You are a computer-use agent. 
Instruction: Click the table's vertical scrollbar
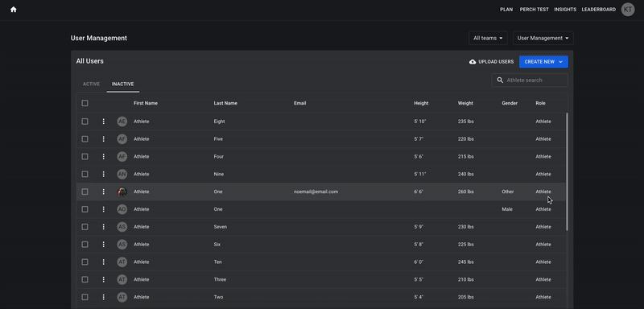click(568, 171)
